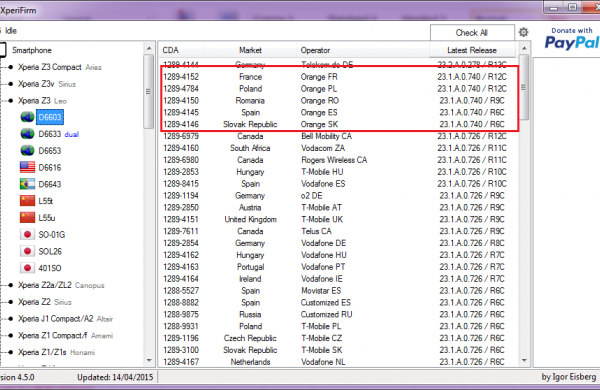Click the globe icon beside D6603

27,117
